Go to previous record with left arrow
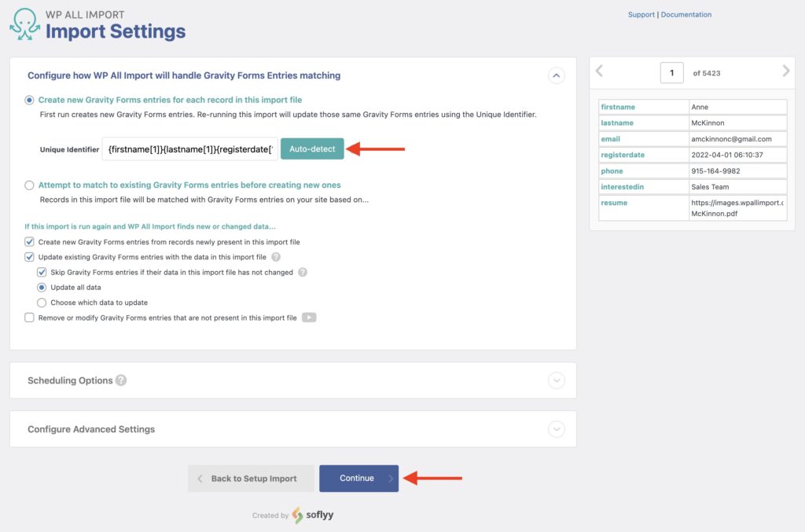This screenshot has height=532, width=805. click(599, 71)
